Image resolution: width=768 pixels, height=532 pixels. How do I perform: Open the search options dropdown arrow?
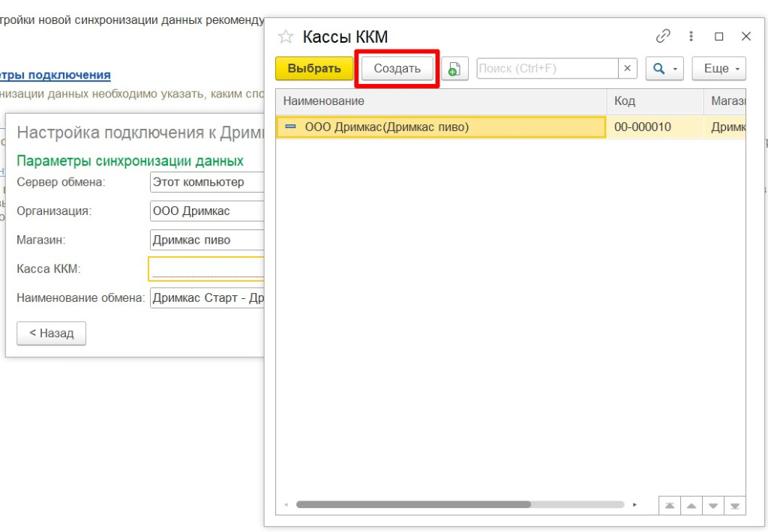[x=673, y=68]
